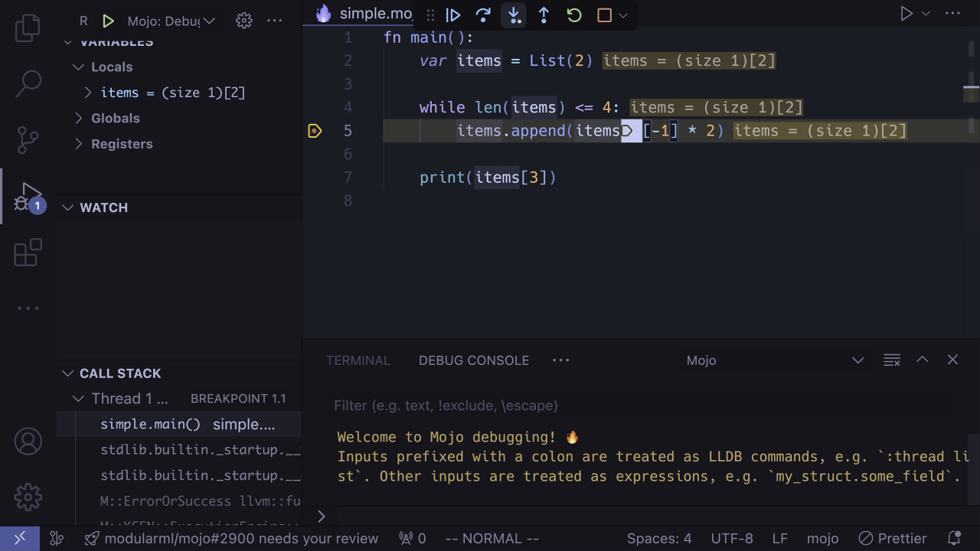Maximize the panel size
The image size is (980, 551).
point(923,360)
